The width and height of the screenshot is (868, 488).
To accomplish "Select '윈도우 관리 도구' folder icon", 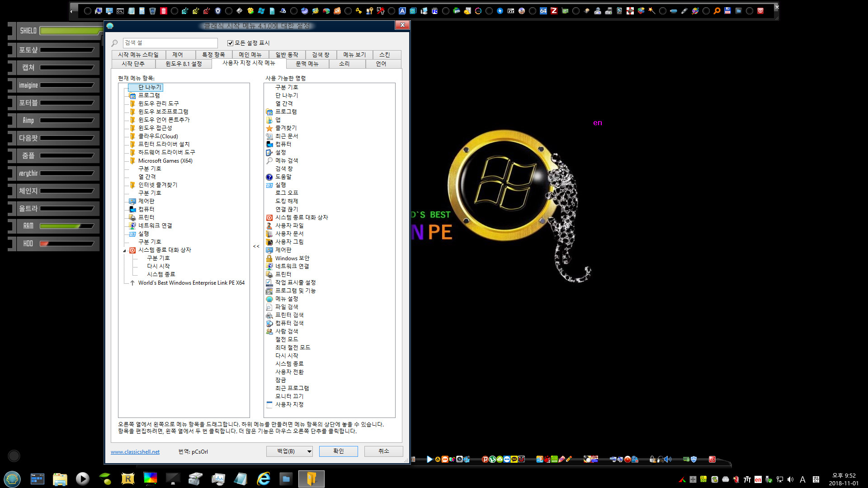I will point(132,104).
